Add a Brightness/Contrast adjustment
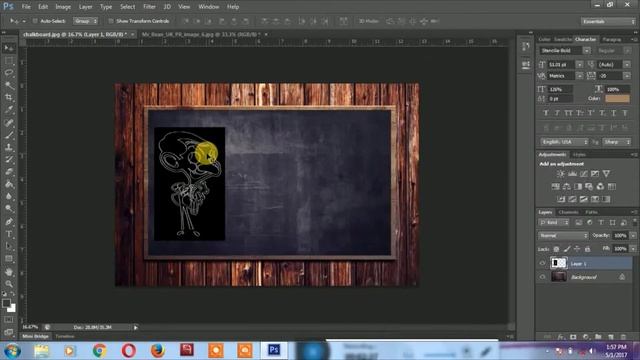The image size is (640, 360). [x=561, y=174]
